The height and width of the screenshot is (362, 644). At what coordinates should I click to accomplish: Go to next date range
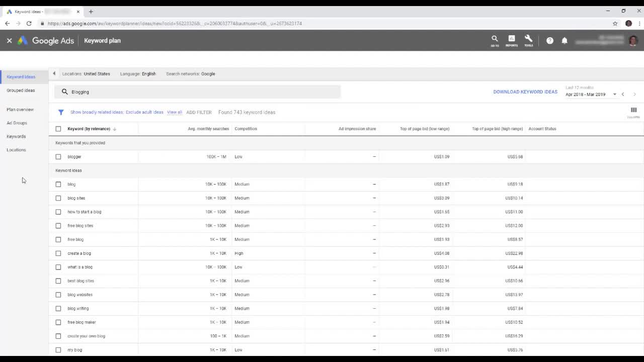tap(634, 95)
